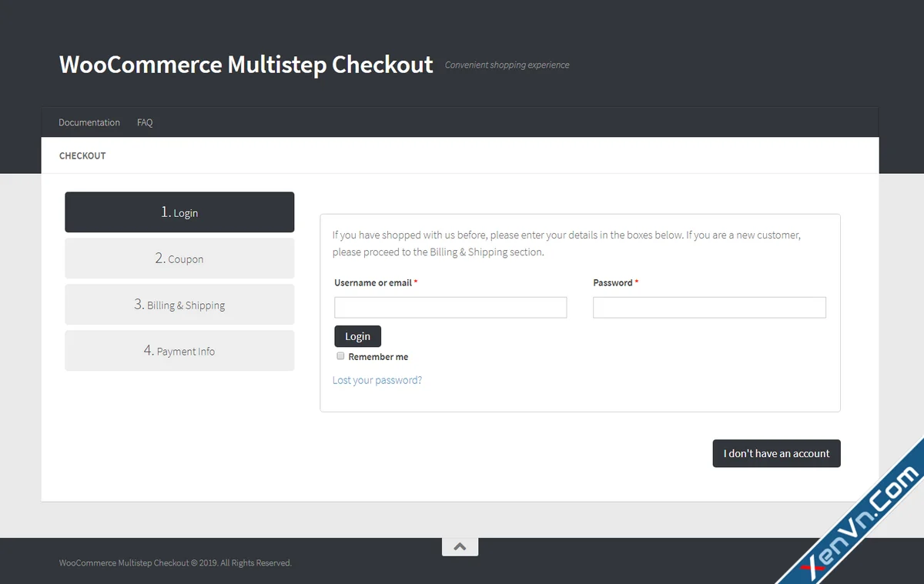Click I don't have an account button
This screenshot has height=584, width=924.
(x=776, y=453)
